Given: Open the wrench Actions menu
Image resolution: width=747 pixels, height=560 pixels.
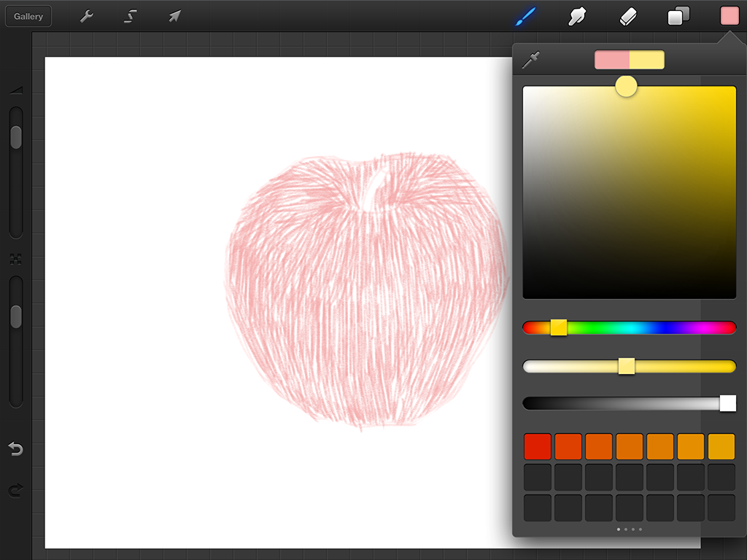Looking at the screenshot, I should tap(86, 16).
